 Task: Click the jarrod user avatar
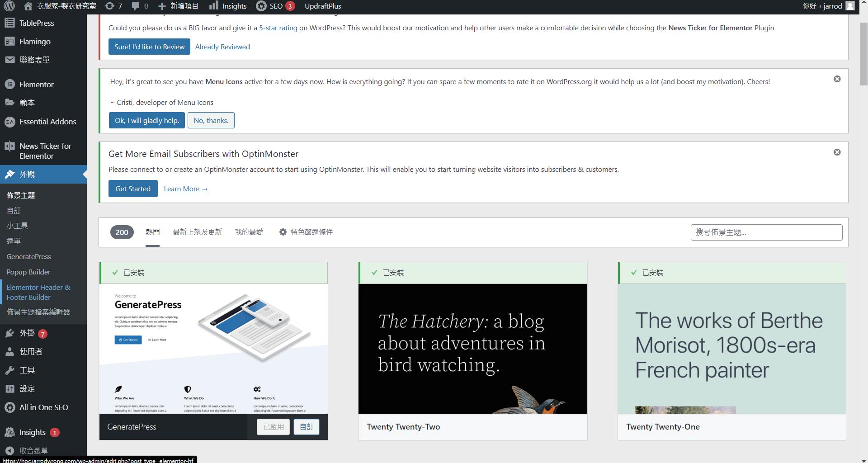(x=850, y=6)
